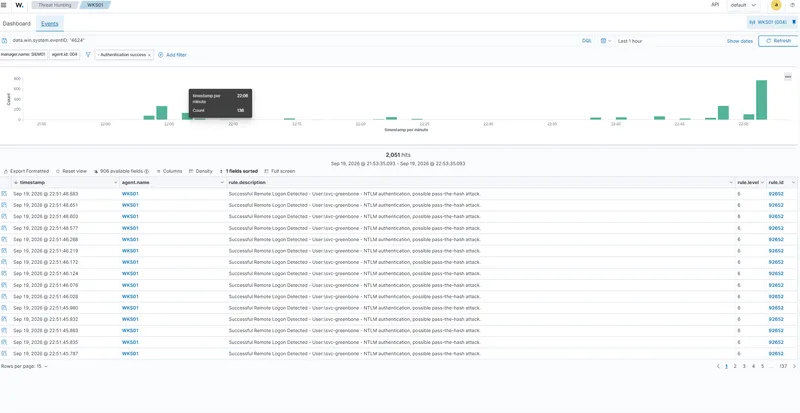Expand rule.level column options chevron

pos(763,182)
